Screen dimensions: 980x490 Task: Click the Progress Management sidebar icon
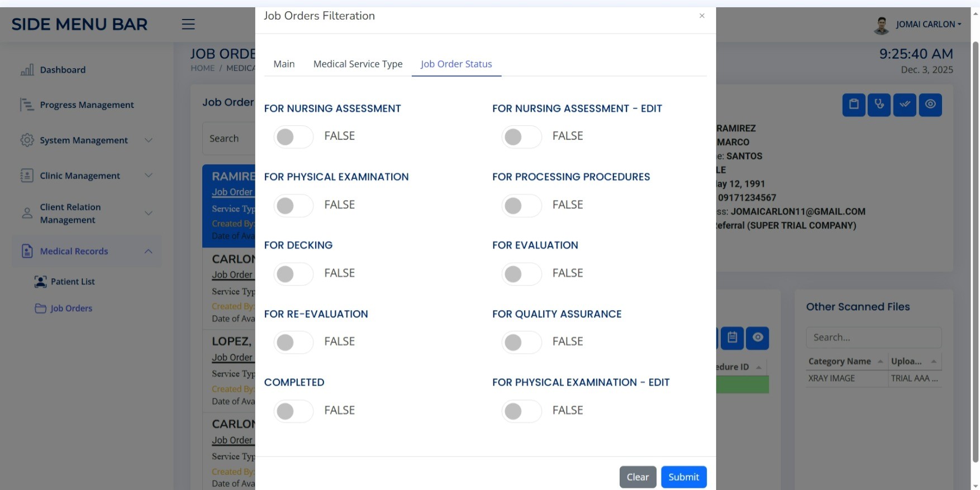click(27, 104)
